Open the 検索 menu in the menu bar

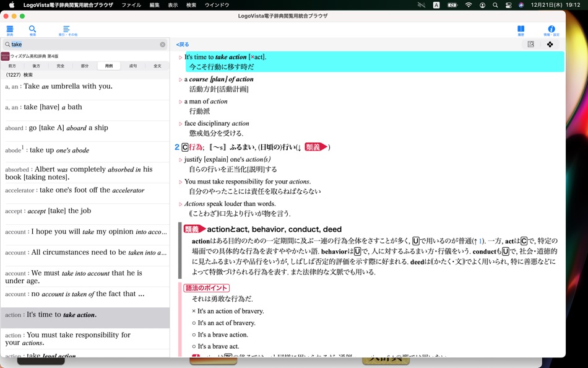191,5
